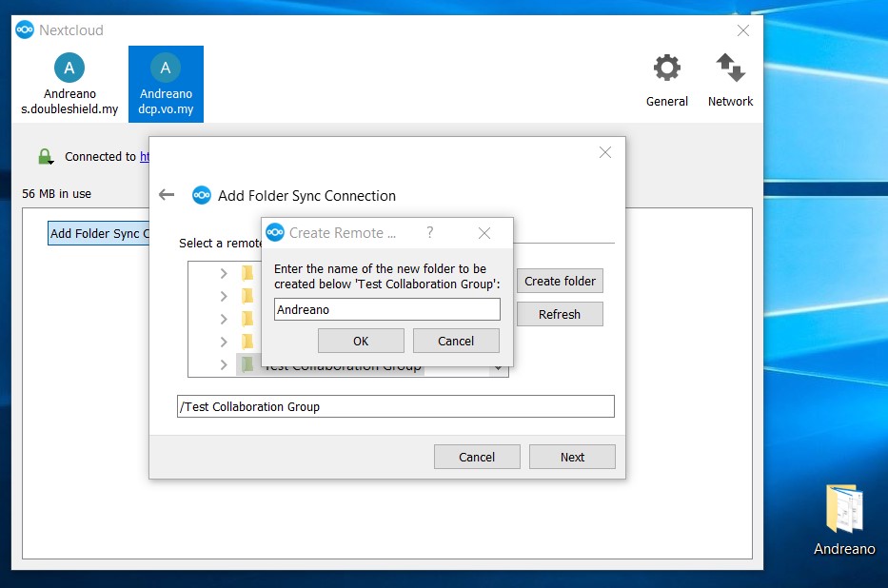The width and height of the screenshot is (888, 588).
Task: Select the Andreano s.doubleshield.my account avatar
Action: click(x=69, y=68)
